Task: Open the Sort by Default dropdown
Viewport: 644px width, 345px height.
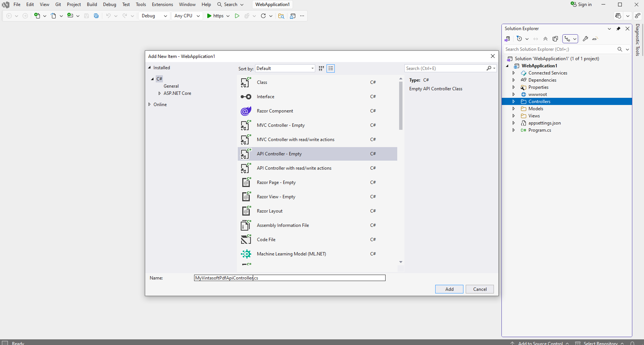Action: pyautogui.click(x=285, y=68)
